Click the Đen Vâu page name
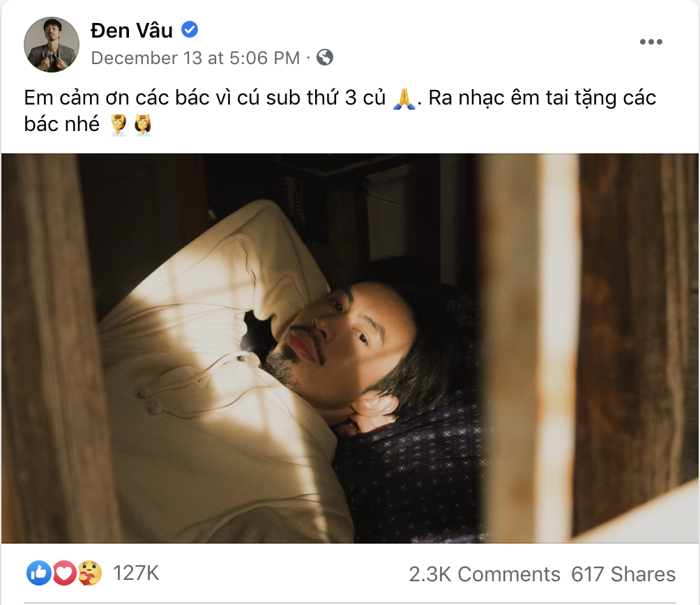This screenshot has width=700, height=605. pos(132,31)
